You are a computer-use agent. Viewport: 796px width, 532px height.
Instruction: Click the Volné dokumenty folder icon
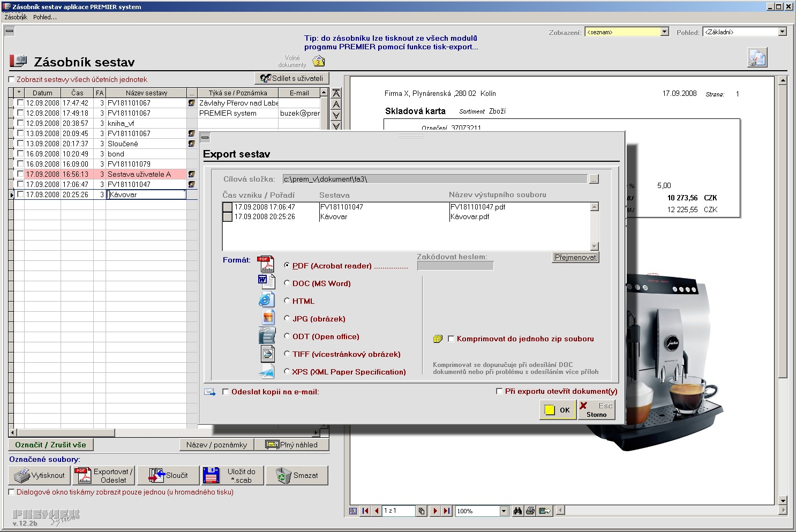point(318,61)
